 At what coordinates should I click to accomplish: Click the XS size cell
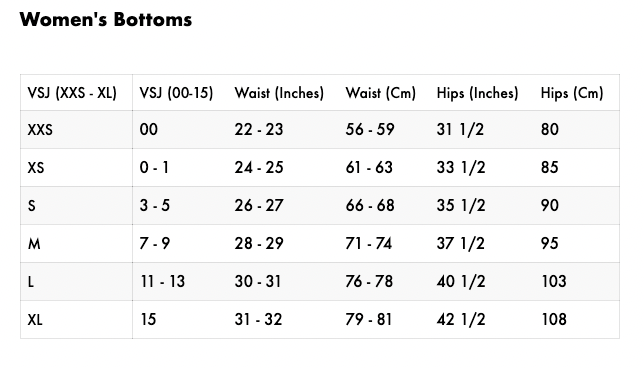coord(36,168)
